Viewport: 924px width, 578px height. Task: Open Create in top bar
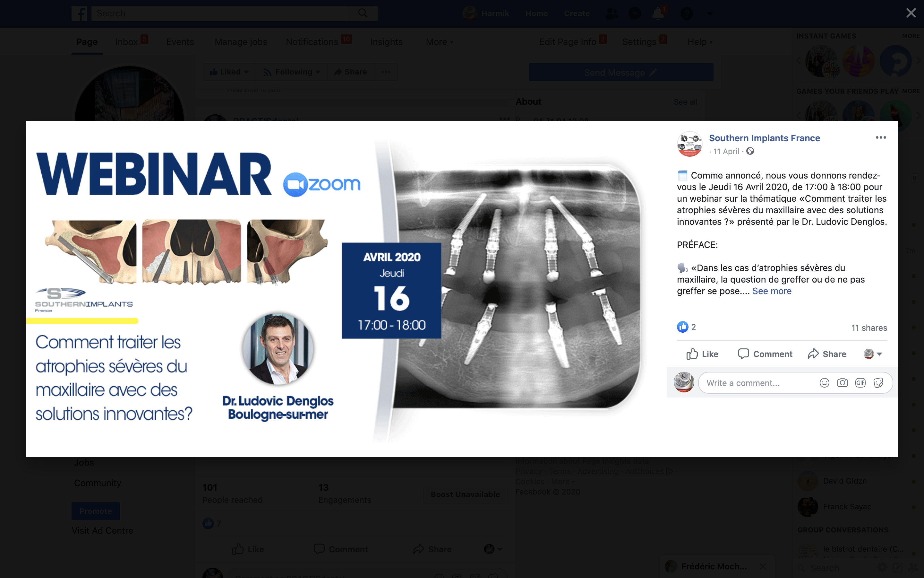coord(577,13)
